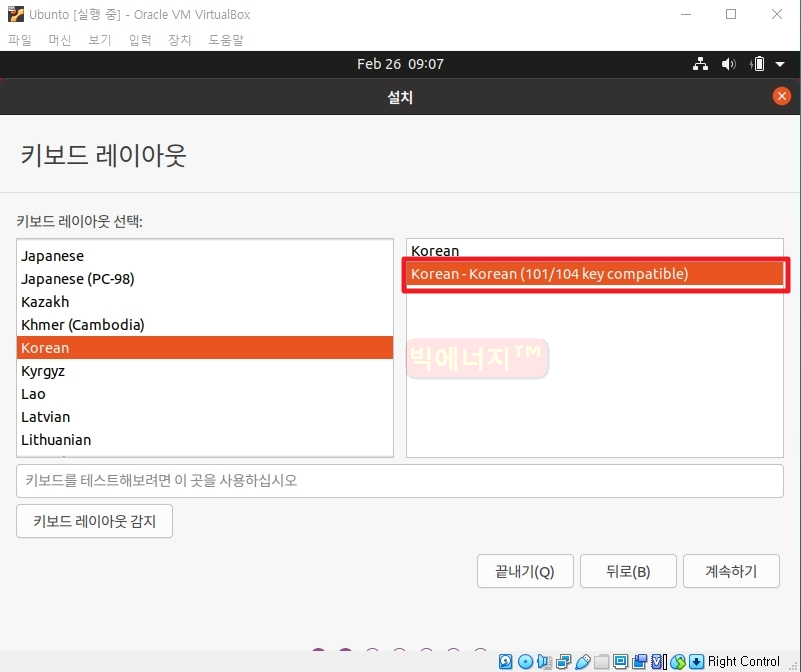Open the 파일 menu

20,40
